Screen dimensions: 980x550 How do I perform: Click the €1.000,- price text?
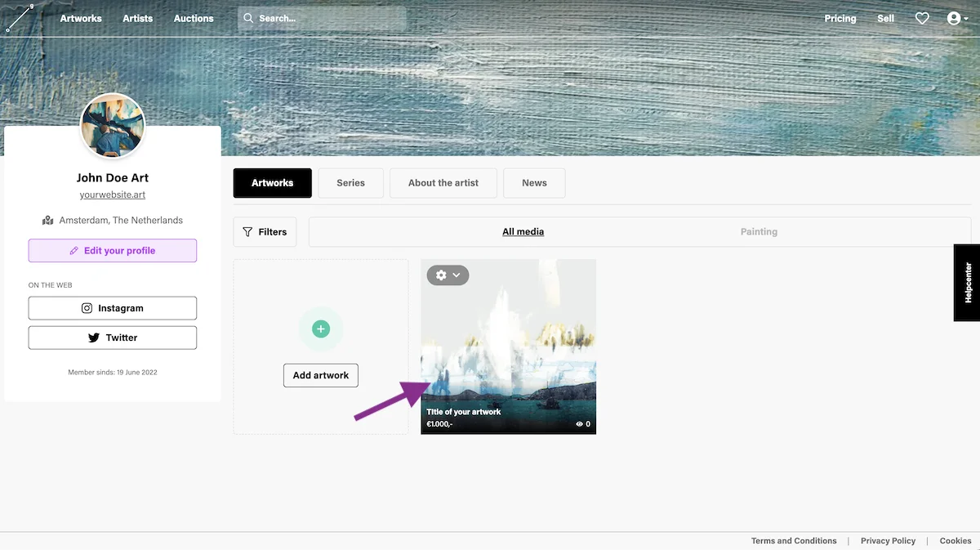coord(439,424)
